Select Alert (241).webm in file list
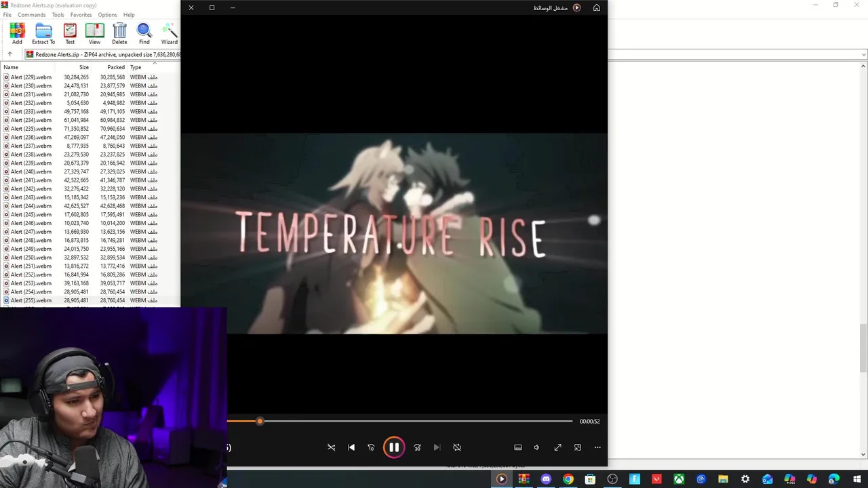868x488 pixels. tap(31, 180)
